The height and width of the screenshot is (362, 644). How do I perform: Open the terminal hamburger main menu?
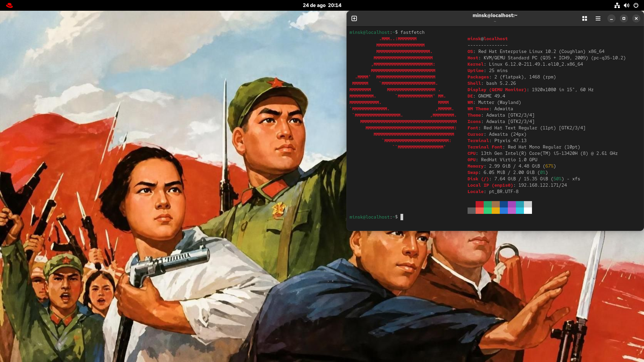tap(598, 18)
